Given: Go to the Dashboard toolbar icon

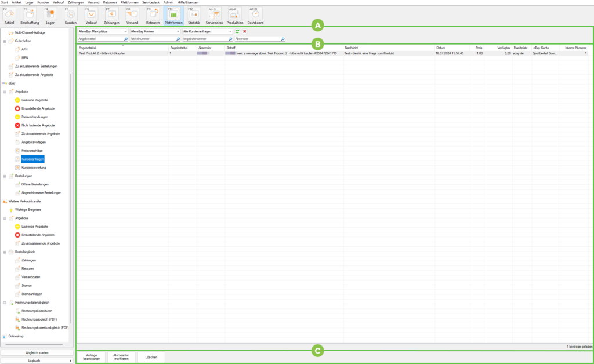Looking at the screenshot, I should (x=255, y=14).
